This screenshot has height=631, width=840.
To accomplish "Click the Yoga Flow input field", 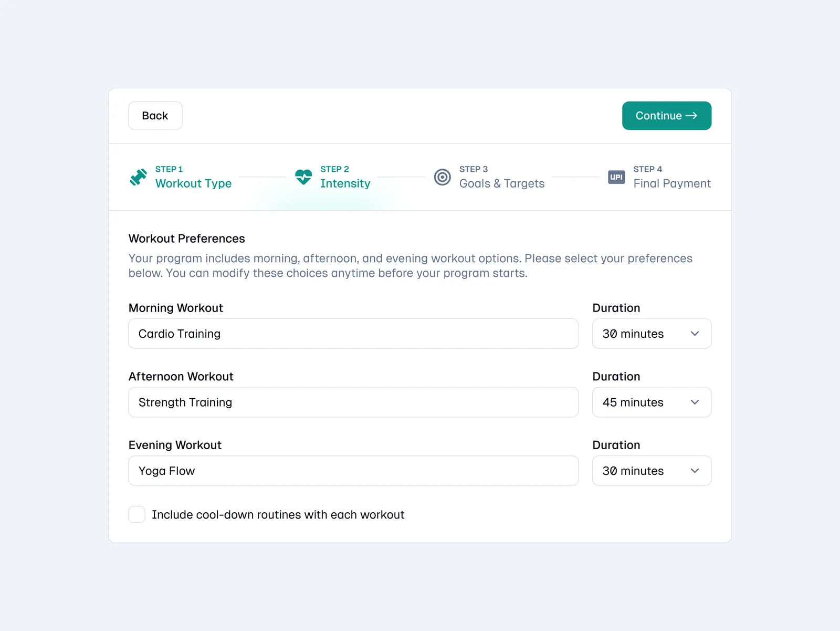I will (x=353, y=471).
